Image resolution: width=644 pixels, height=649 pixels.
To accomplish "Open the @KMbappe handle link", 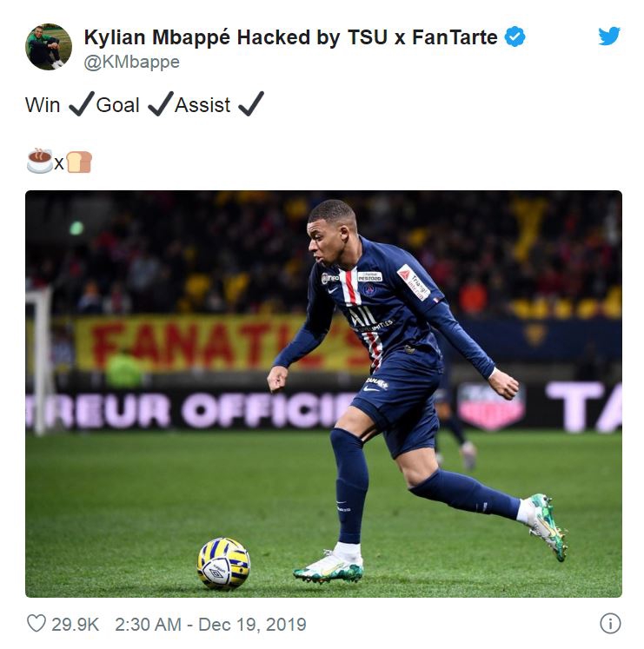I will click(132, 62).
